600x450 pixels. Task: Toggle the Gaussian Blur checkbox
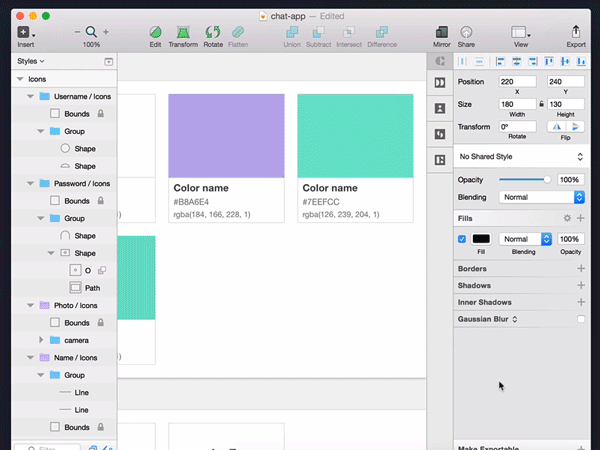click(x=581, y=319)
